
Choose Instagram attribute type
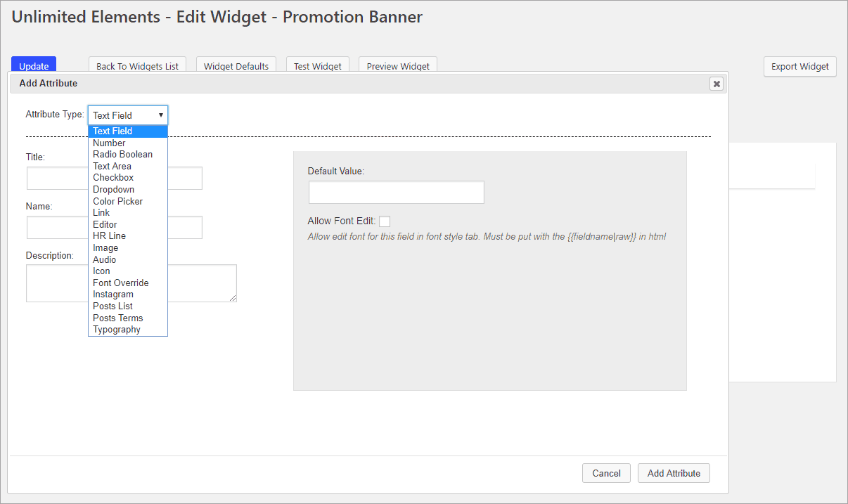point(128,295)
